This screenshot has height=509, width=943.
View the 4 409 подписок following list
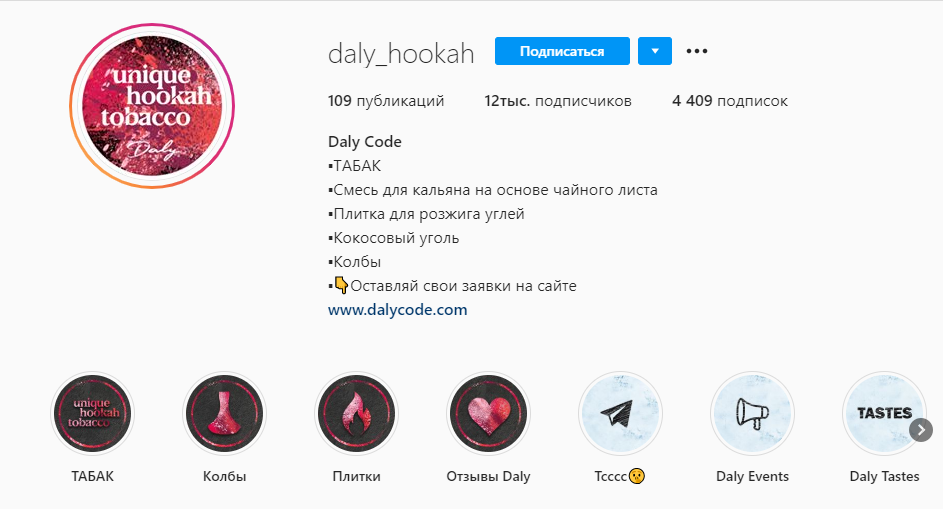pyautogui.click(x=730, y=100)
